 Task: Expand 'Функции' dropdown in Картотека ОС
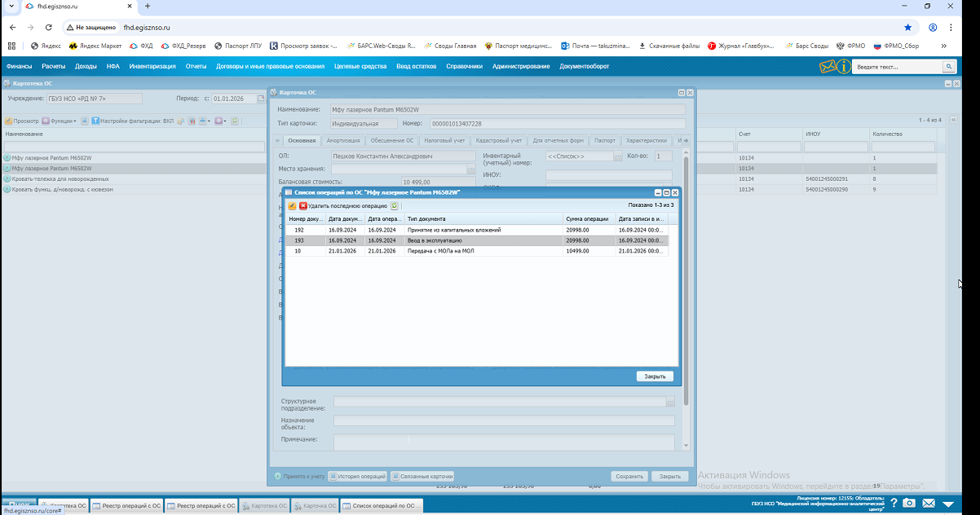60,121
